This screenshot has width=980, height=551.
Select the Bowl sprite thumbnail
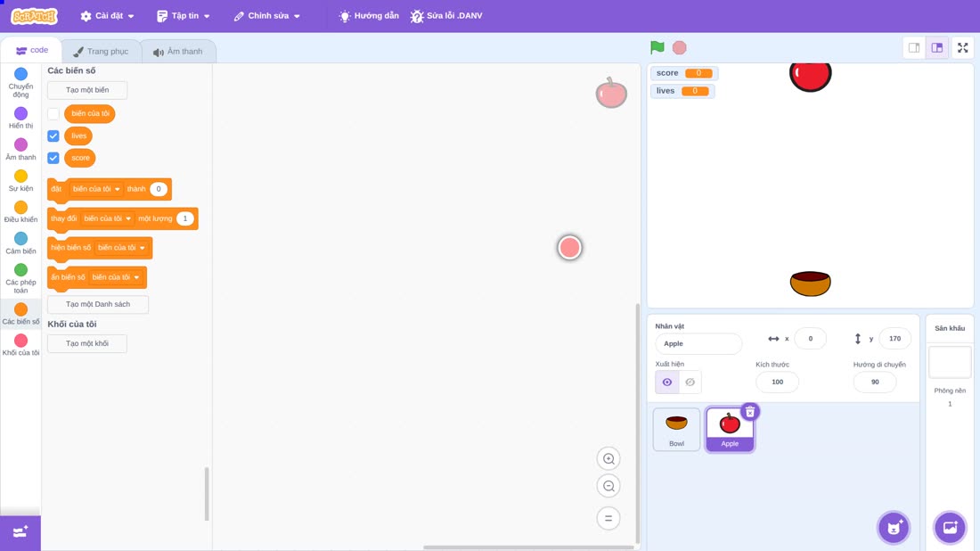[676, 429]
